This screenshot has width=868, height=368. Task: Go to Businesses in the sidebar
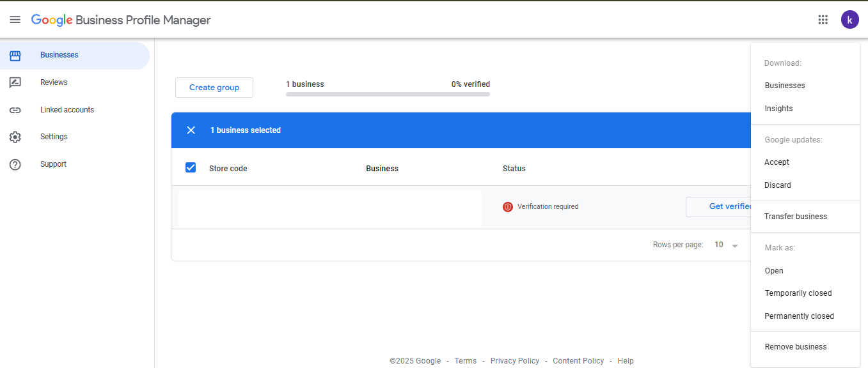(x=59, y=55)
